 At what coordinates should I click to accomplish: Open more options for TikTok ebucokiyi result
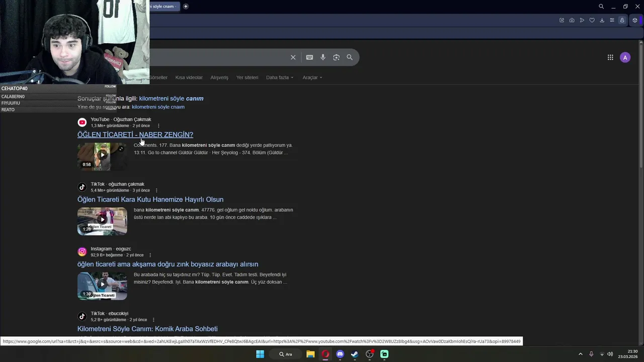153,320
